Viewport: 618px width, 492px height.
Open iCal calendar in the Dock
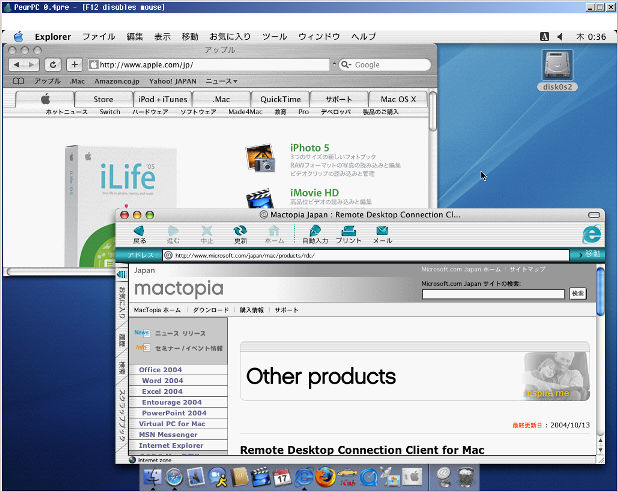pos(282,477)
